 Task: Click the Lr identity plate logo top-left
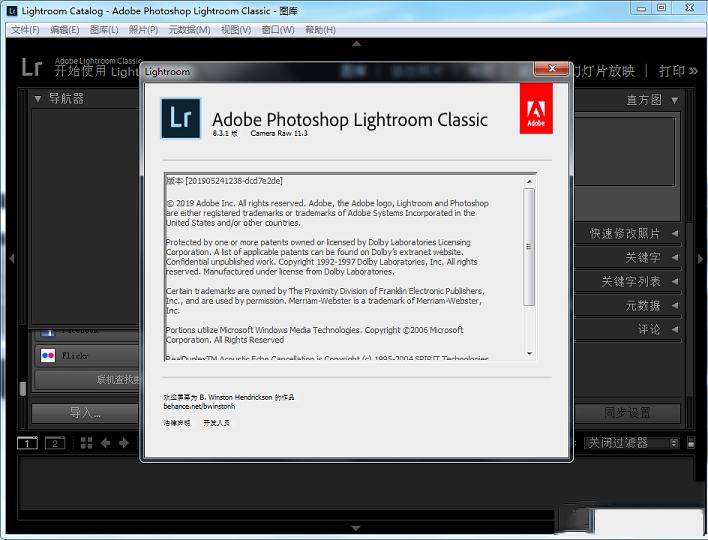(x=32, y=67)
